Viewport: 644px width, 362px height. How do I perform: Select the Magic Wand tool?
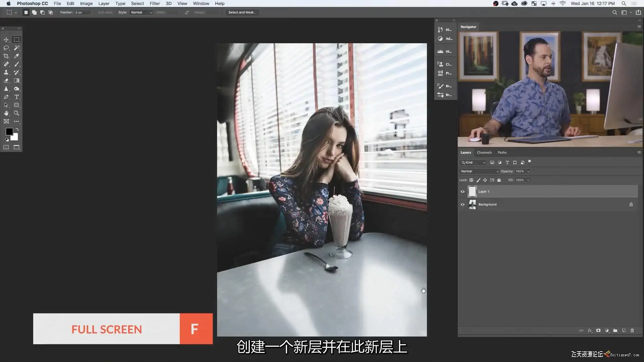pyautogui.click(x=16, y=48)
